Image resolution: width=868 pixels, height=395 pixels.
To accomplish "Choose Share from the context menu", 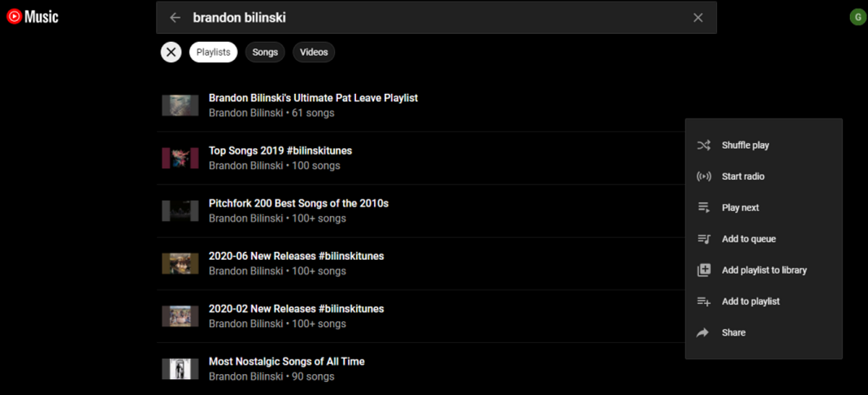I will [733, 333].
